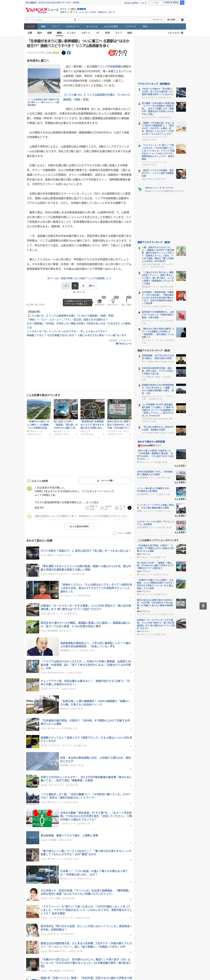Open 購入履歴 link
210x980 pixels.
[171, 20]
